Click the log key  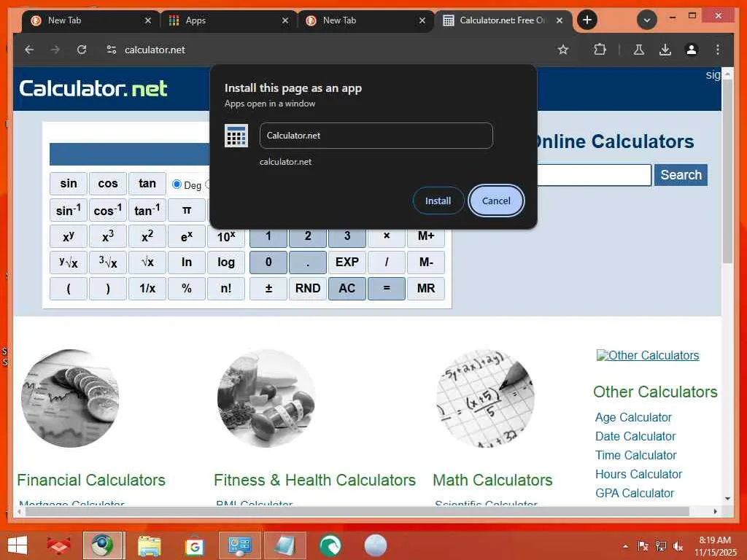(226, 262)
